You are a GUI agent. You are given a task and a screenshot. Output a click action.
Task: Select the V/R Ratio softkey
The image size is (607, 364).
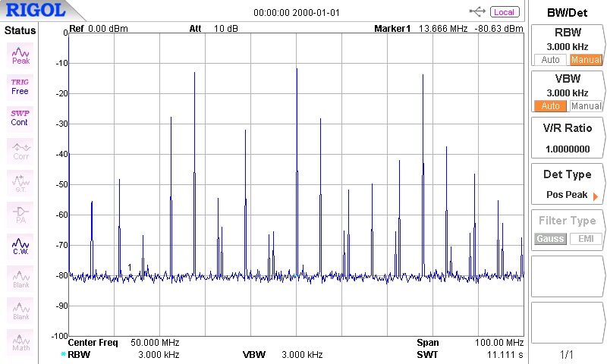[568, 138]
